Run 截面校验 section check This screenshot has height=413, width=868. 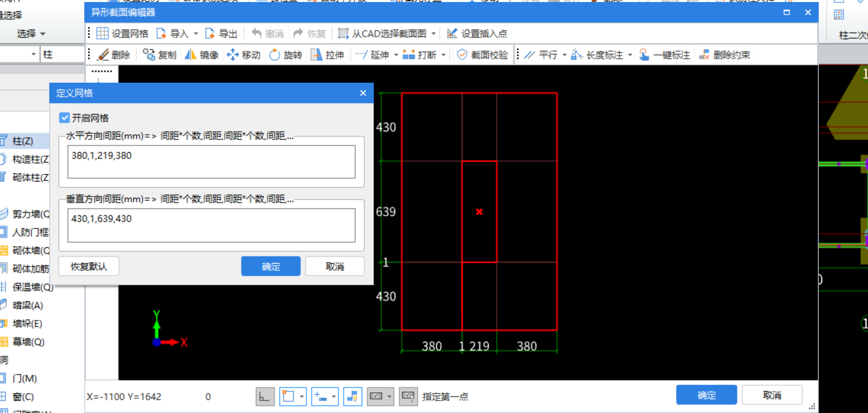coord(482,55)
